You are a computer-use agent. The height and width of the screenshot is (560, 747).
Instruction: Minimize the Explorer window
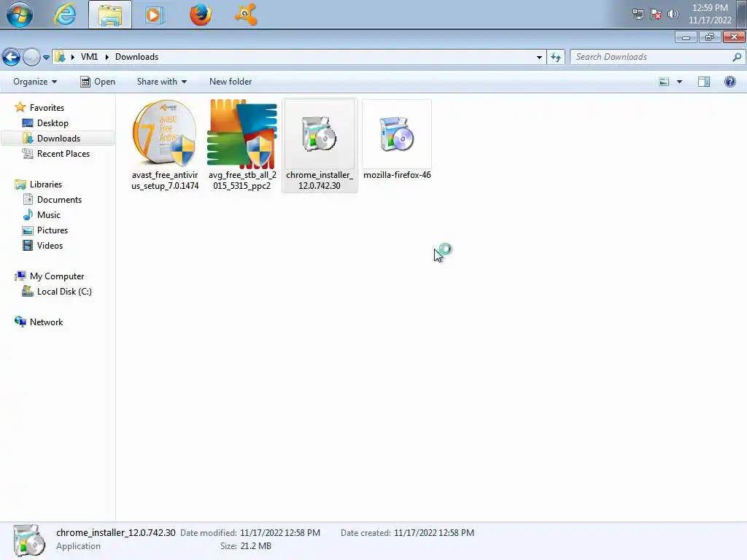point(686,37)
